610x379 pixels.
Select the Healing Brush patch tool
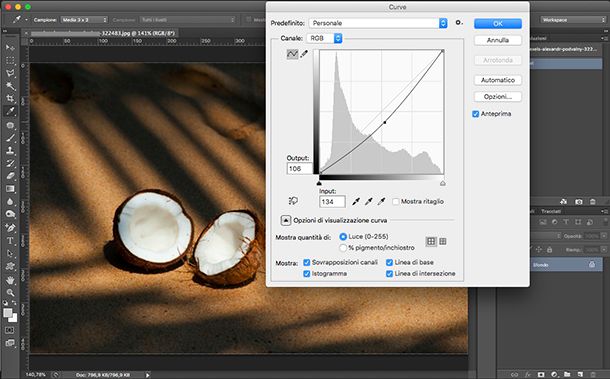[10, 125]
